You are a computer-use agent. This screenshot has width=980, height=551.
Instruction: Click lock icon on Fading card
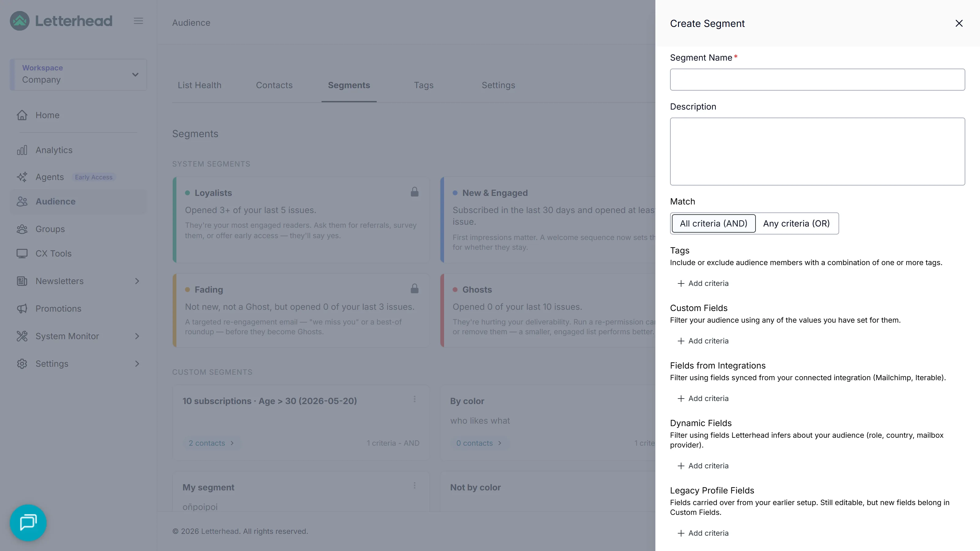[415, 289]
